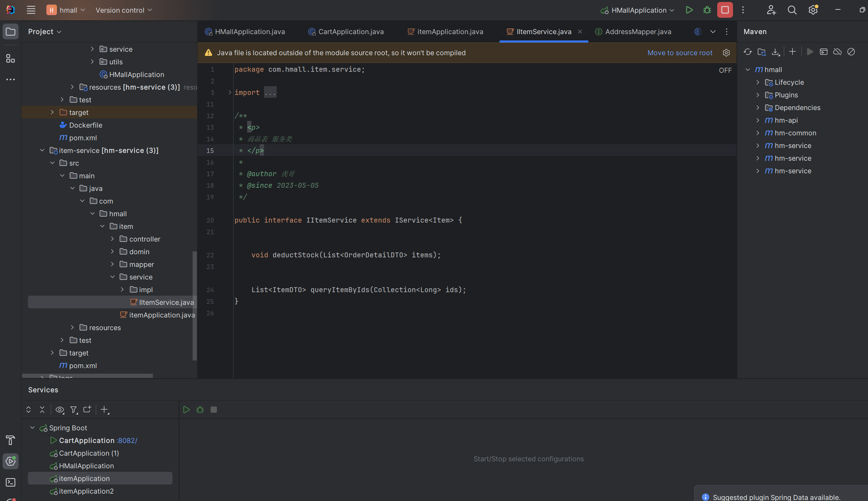Open Code With Me add-user icon
This screenshot has height=501, width=868.
771,10
